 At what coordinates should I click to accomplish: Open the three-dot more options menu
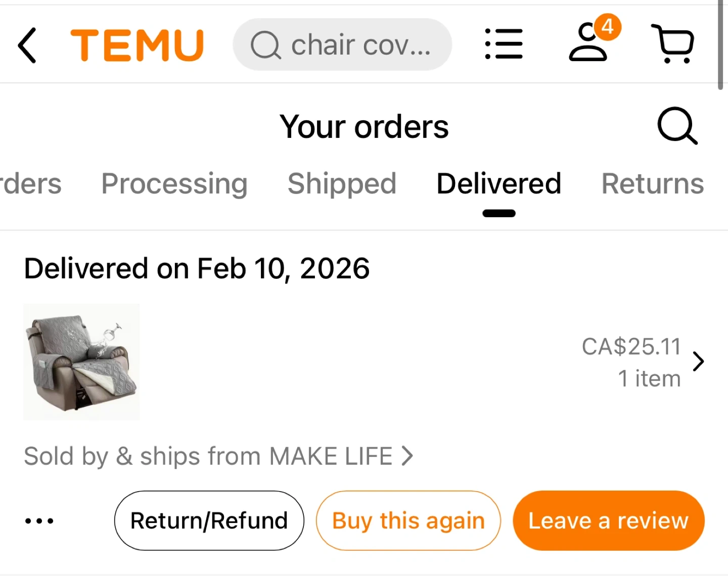39,521
